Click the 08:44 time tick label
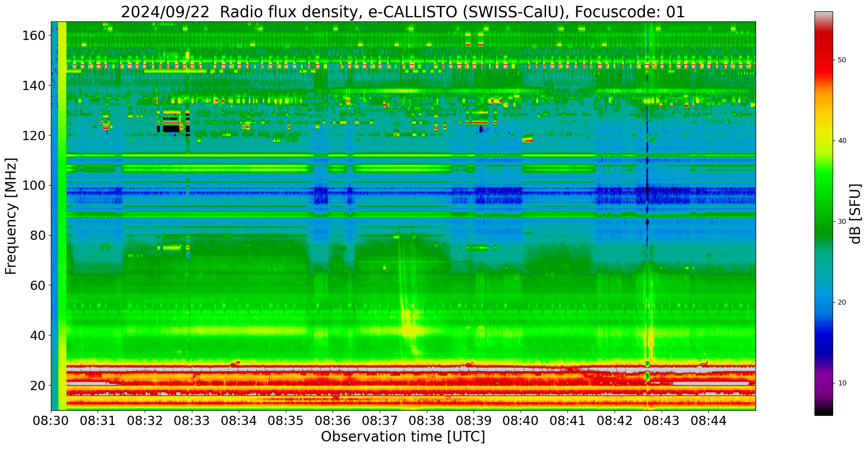This screenshot has height=449, width=868. 709,420
